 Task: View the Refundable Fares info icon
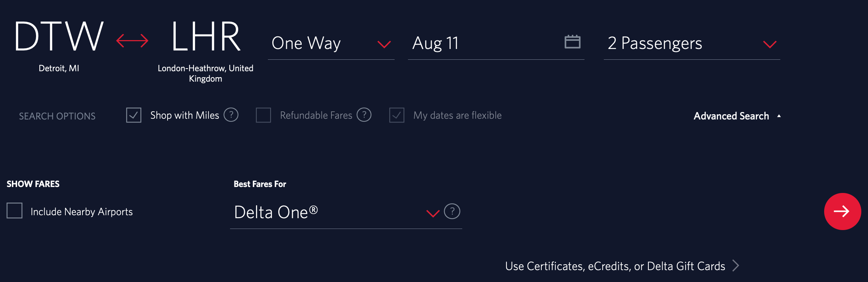tap(365, 115)
